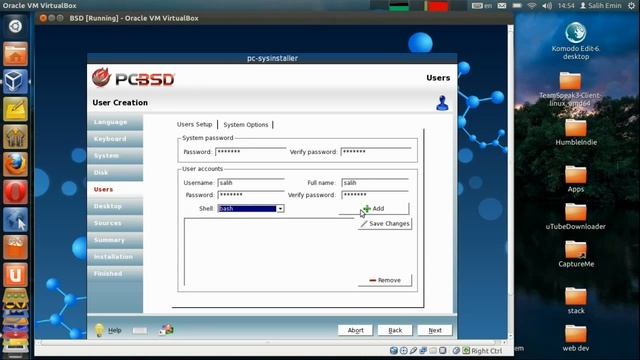Open Home Folder from launcher

pos(15,54)
